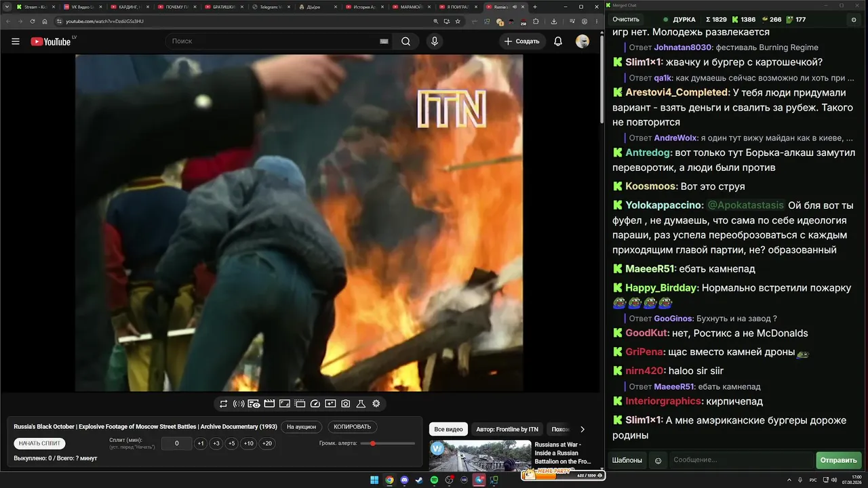Image resolution: width=868 pixels, height=488 pixels.
Task: Open Merged Chat settings gear
Action: pos(854,20)
